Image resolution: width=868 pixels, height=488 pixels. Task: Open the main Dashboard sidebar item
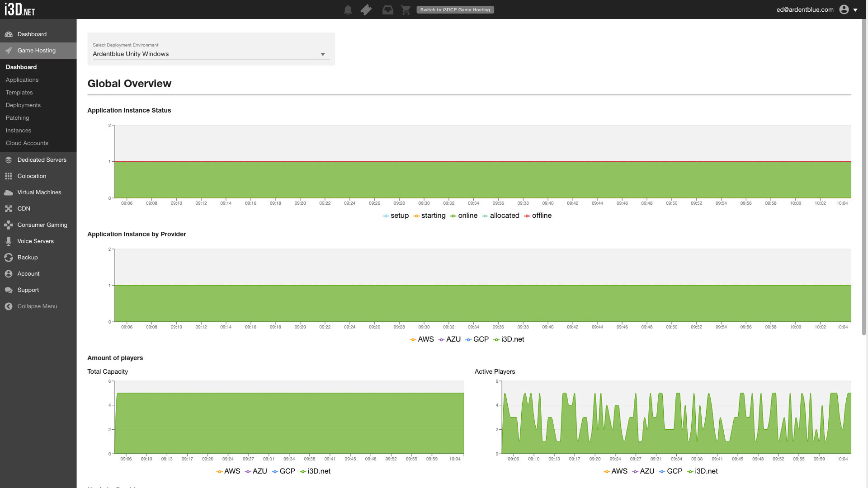tap(38, 34)
